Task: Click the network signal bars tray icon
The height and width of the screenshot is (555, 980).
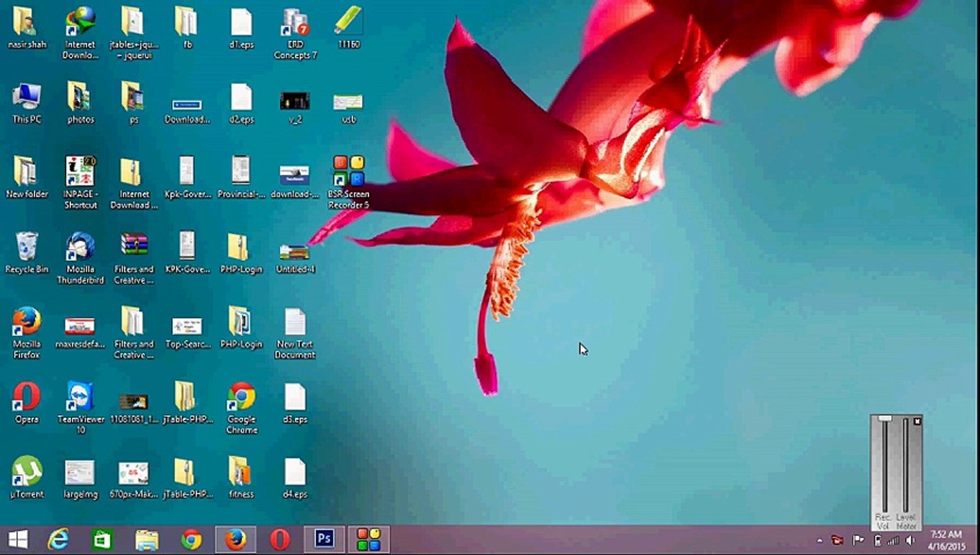Action: (893, 540)
